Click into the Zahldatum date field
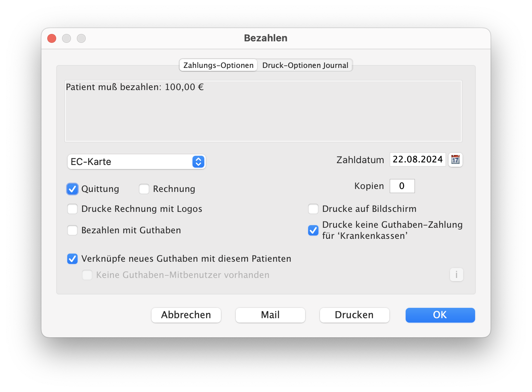This screenshot has width=532, height=392. click(x=417, y=159)
